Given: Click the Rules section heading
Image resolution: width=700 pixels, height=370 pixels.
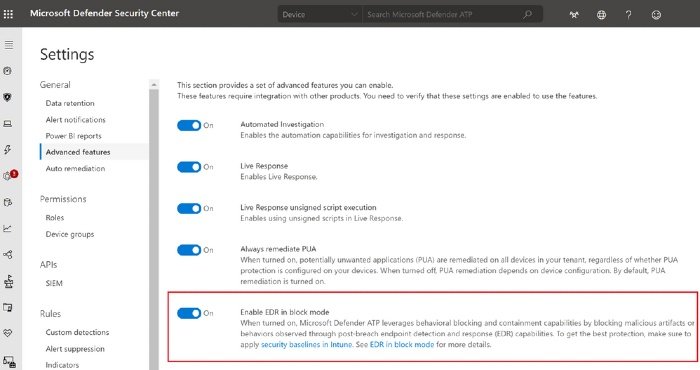Looking at the screenshot, I should 50,314.
